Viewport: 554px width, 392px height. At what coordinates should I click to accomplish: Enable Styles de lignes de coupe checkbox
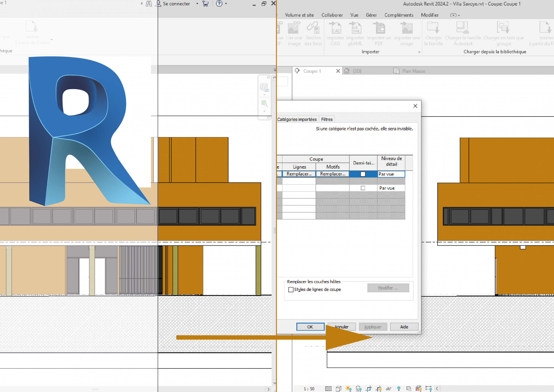(x=291, y=289)
